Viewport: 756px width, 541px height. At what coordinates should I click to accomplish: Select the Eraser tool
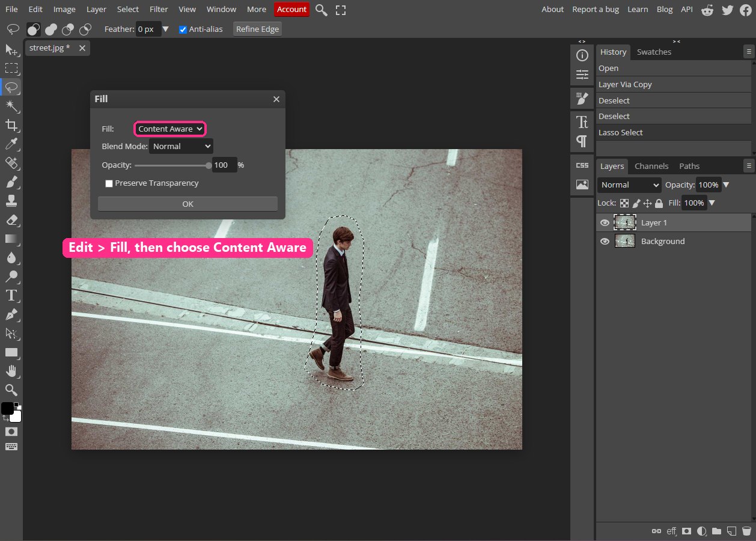[x=11, y=219]
